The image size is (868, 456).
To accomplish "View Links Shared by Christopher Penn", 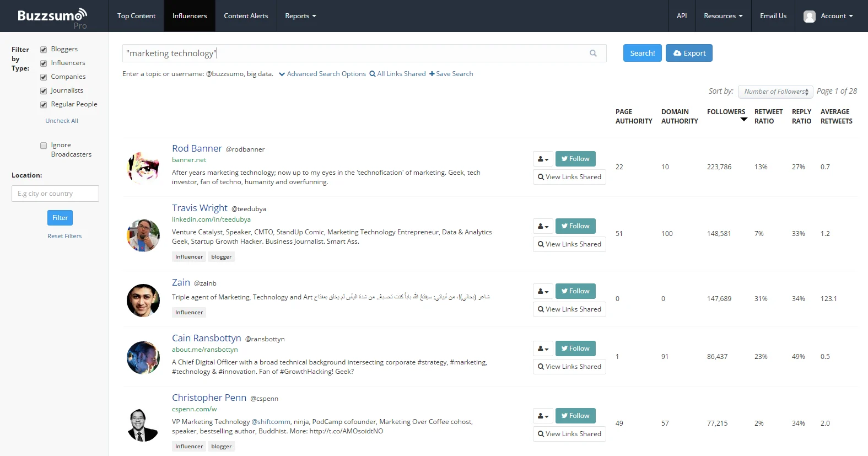I will [x=569, y=434].
